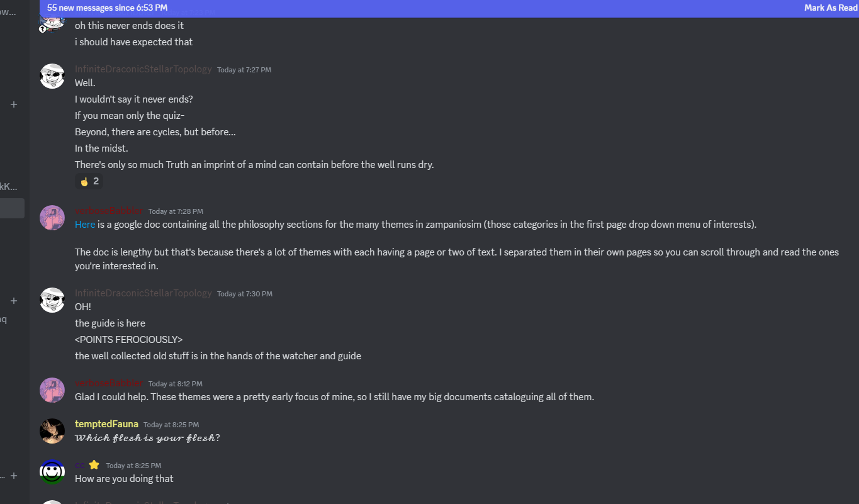This screenshot has height=504, width=859.
Task: Click verboseBabbler's avatar beside the 8:12 PM message
Action: tap(52, 390)
